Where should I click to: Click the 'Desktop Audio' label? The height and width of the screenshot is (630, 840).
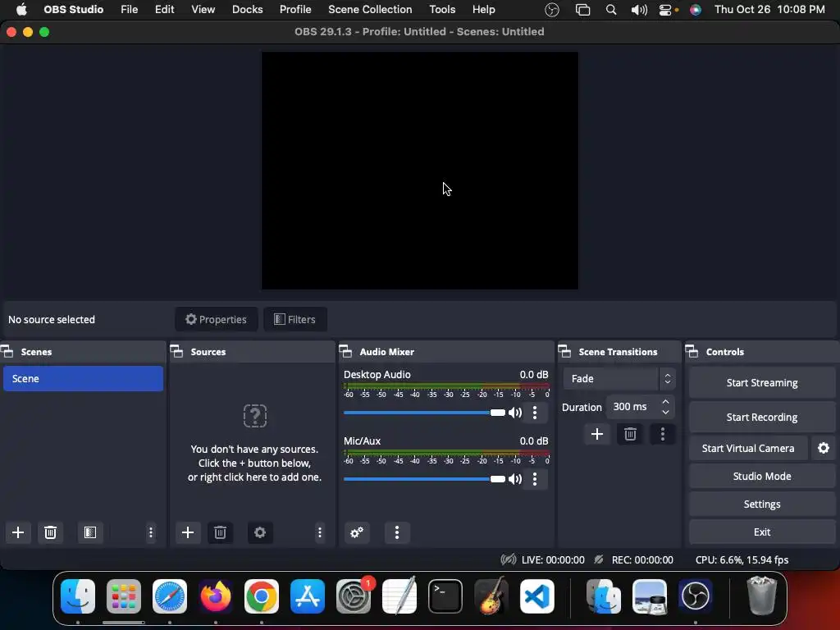377,374
